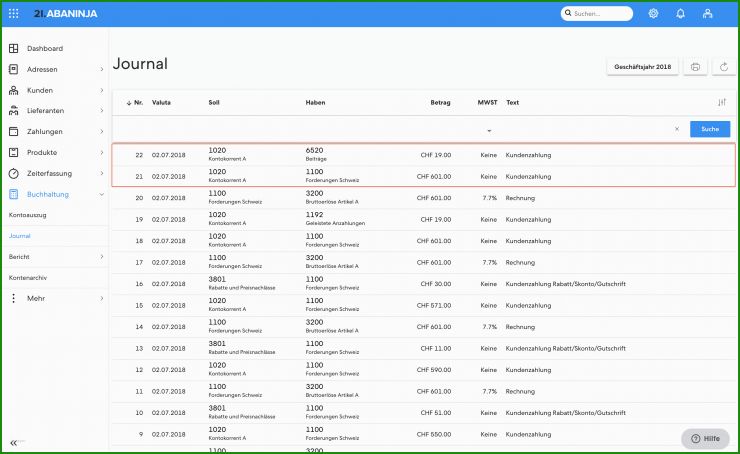Screen dimensions: 740x454
Task: Click account 1192 Geleistete Anzahlungen
Action: tap(335, 219)
